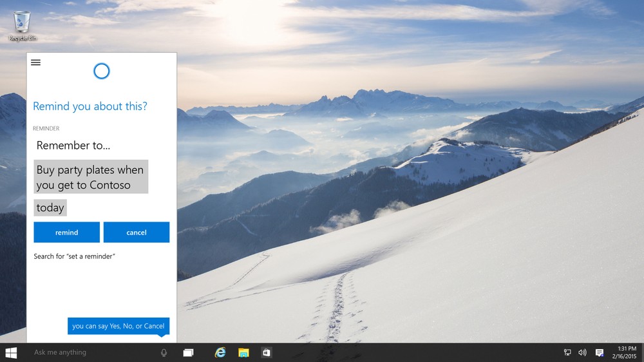The image size is (644, 362).
Task: Open the taskbar clock showing 1:31 PM
Action: coord(624,352)
